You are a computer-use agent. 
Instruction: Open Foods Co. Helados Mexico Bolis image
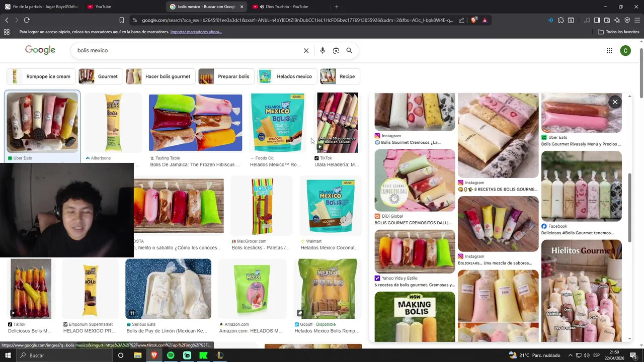(277, 122)
